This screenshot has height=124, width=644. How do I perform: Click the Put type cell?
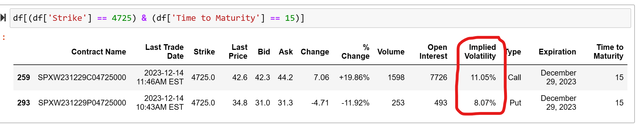pyautogui.click(x=515, y=103)
